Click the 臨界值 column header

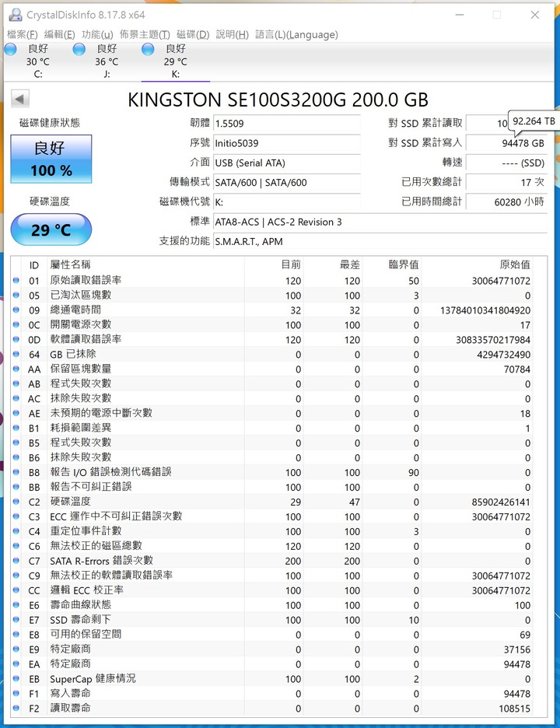[x=392, y=264]
